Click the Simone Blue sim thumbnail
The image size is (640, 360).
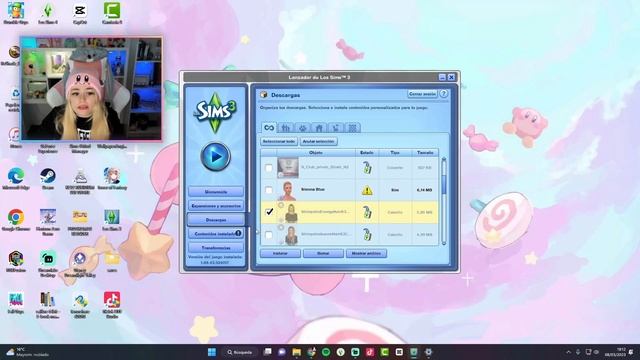point(288,190)
